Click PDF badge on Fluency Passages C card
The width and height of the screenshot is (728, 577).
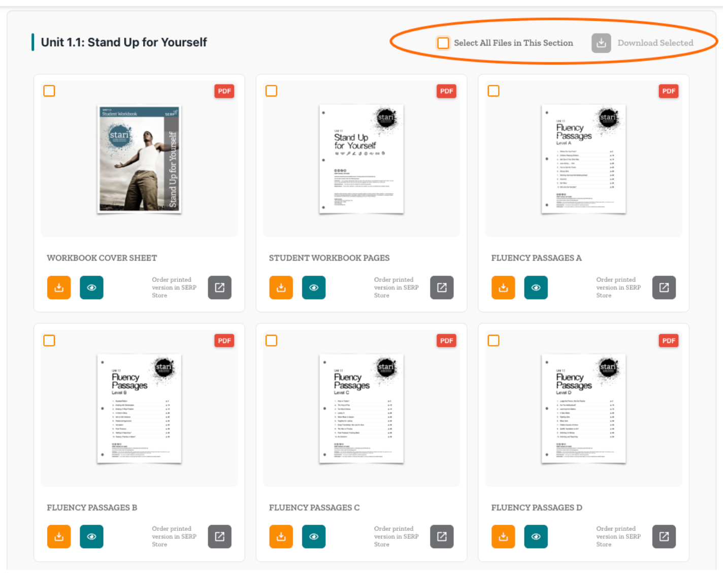tap(447, 340)
